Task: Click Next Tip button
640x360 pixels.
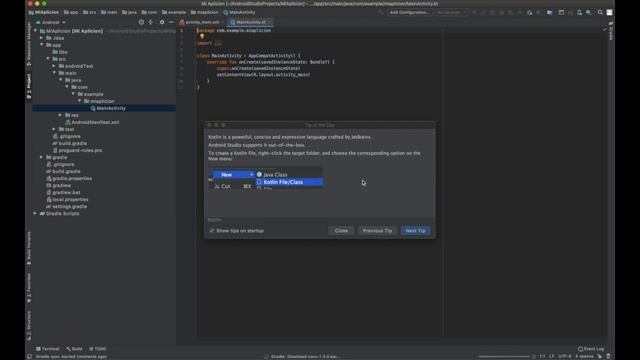Action: coord(415,231)
